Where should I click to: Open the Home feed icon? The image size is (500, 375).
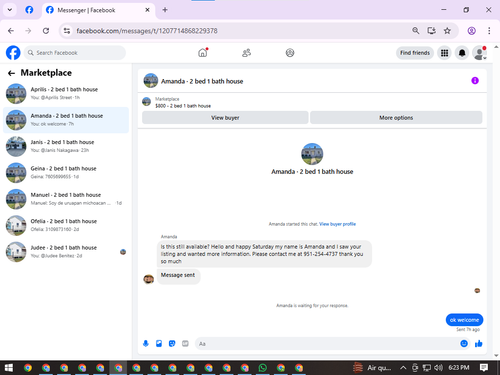click(203, 53)
